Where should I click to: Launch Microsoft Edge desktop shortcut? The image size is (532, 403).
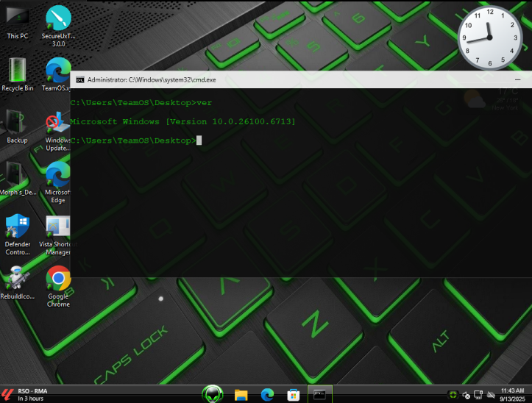pyautogui.click(x=57, y=182)
